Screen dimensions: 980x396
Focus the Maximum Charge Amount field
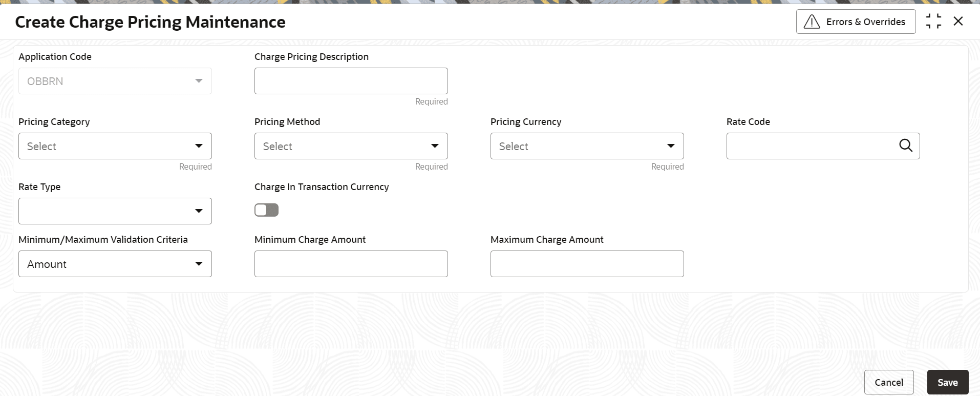click(587, 264)
